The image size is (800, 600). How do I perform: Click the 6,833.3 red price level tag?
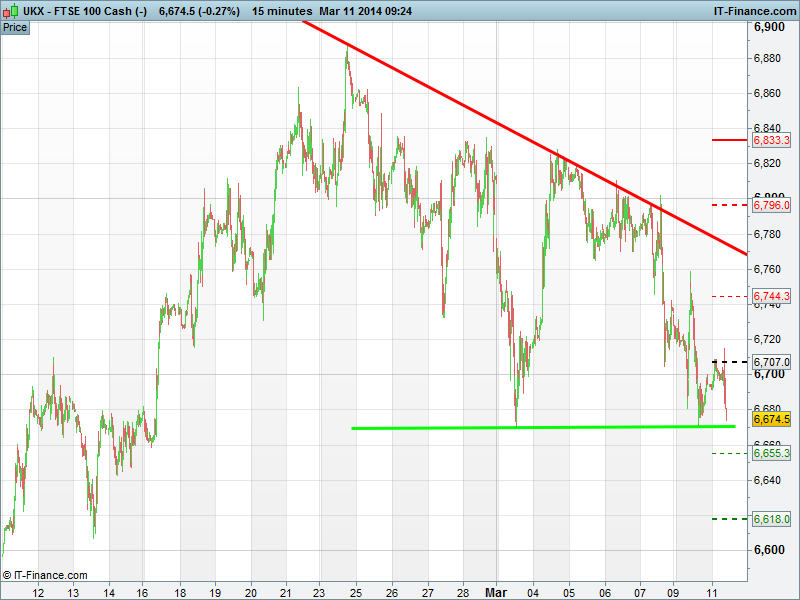(771, 141)
